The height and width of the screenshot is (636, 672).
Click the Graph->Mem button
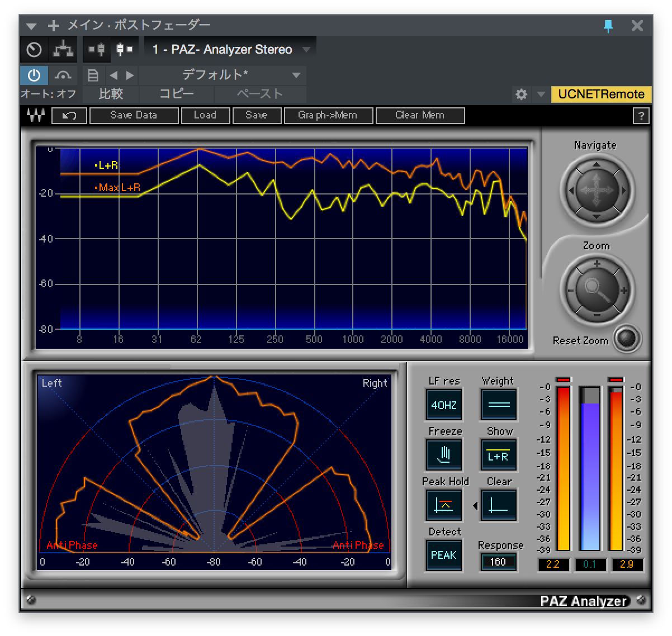point(328,116)
